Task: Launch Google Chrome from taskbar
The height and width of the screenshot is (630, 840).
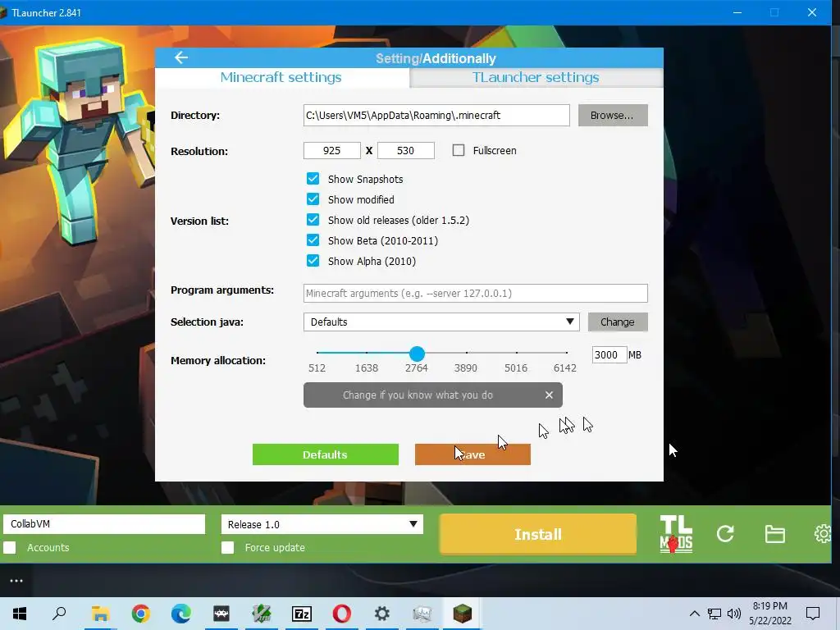Action: click(x=140, y=614)
